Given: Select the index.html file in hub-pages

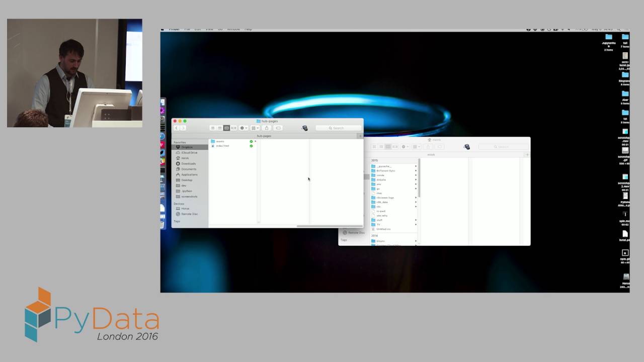Looking at the screenshot, I should coord(233,146).
